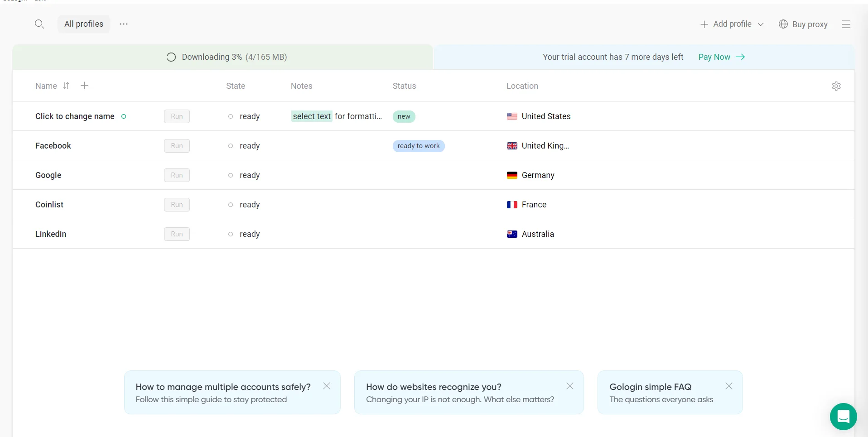The image size is (868, 437).
Task: Run the Linkedin profile
Action: tap(177, 234)
